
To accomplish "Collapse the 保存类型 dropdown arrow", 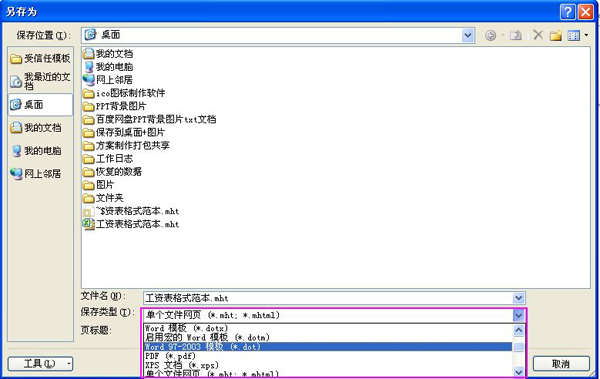I will [518, 315].
